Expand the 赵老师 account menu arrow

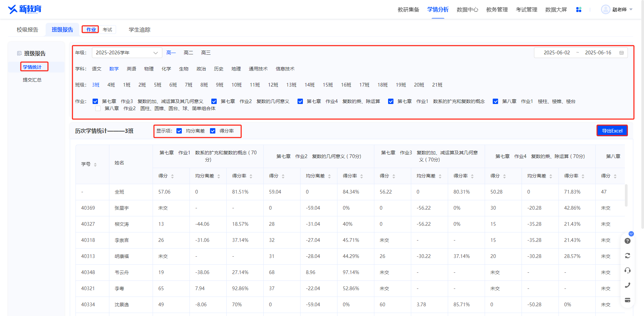click(x=631, y=9)
